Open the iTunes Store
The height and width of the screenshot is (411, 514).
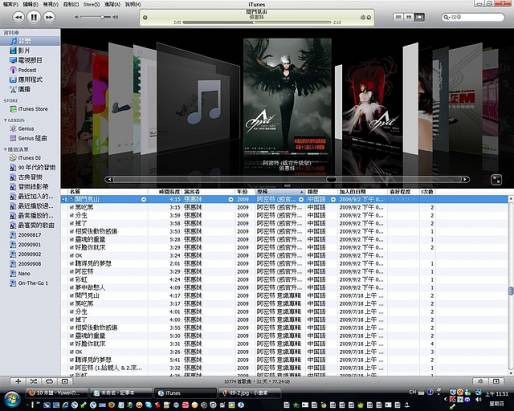29,109
